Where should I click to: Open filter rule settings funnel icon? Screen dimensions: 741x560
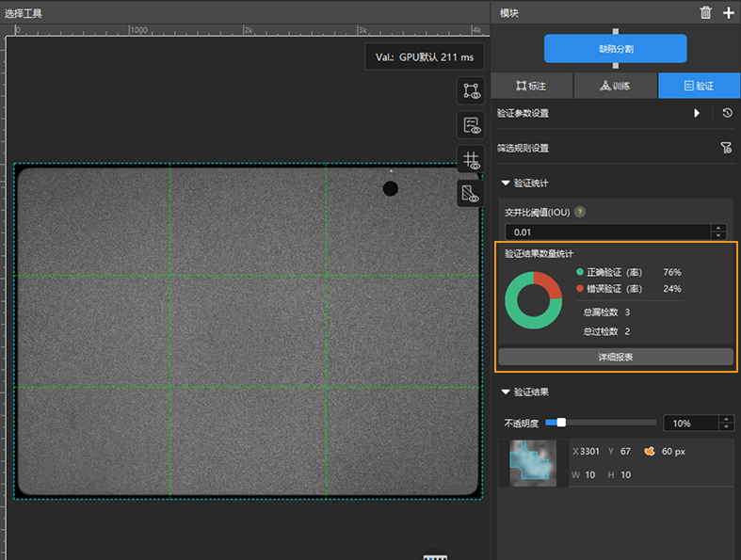(726, 148)
